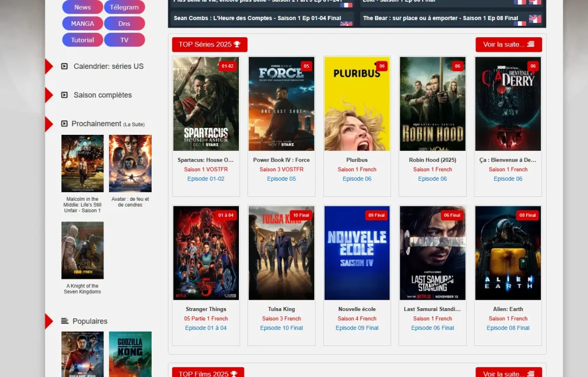The image size is (588, 377).
Task: Click the 06 badge on Robin Hood poster
Action: click(x=458, y=66)
